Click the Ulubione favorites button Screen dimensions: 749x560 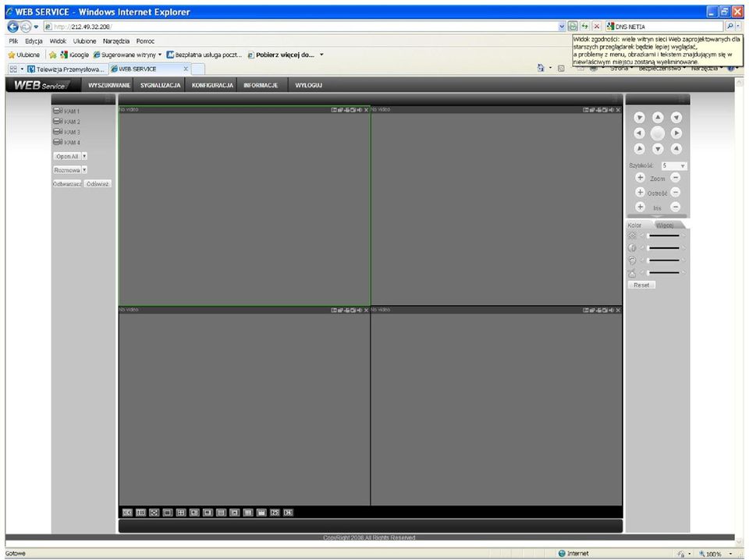24,55
